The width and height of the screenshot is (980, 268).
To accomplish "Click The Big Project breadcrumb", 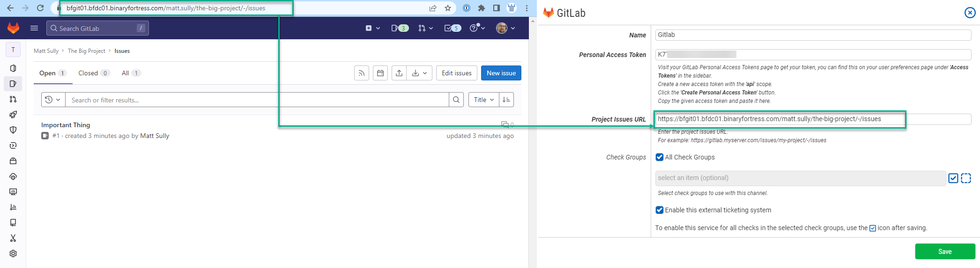I will point(87,51).
